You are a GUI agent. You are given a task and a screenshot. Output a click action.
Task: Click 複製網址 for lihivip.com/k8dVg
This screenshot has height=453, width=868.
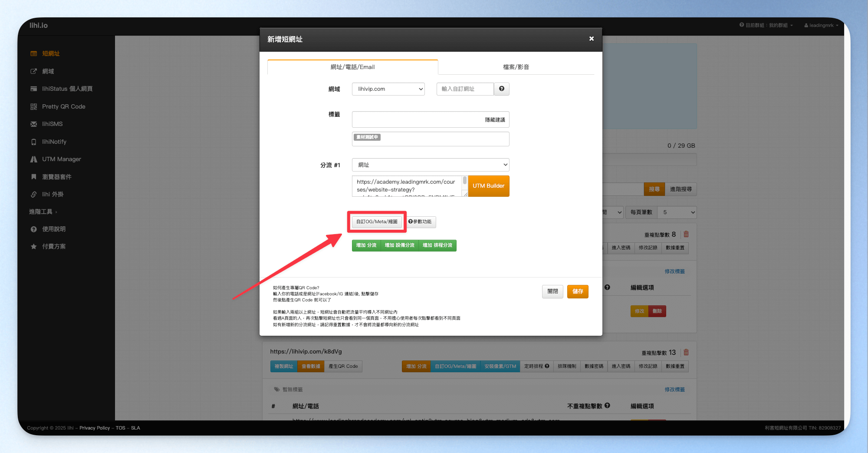(284, 367)
